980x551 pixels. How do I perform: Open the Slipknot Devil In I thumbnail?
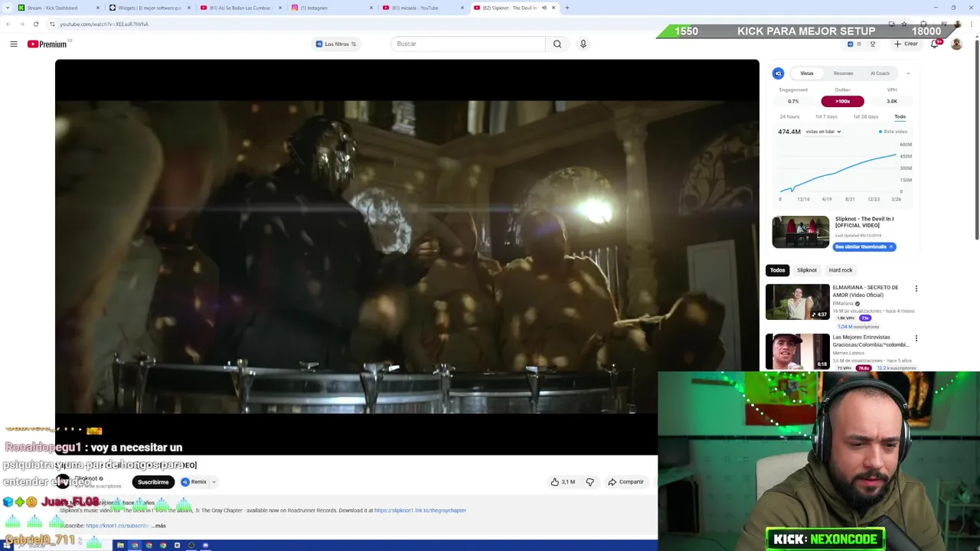[801, 233]
